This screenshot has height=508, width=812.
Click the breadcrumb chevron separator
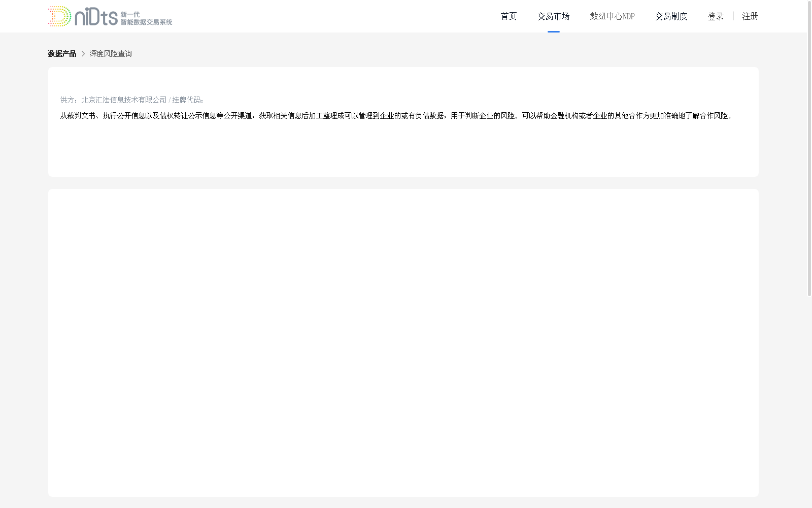83,54
